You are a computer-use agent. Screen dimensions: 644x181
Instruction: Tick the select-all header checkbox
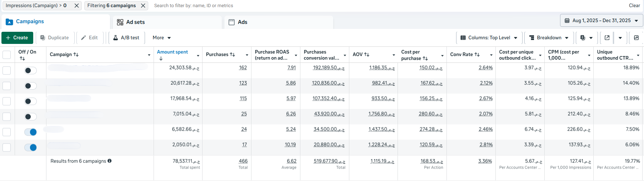click(6, 55)
